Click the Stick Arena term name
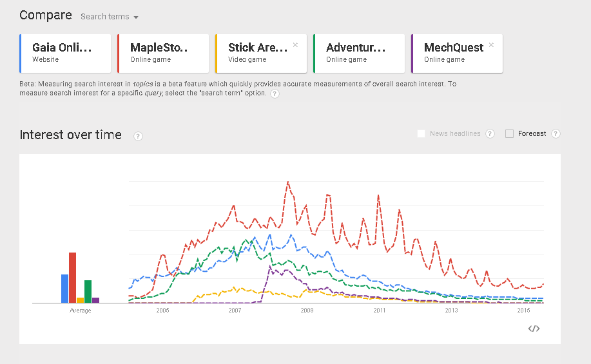 click(x=258, y=48)
